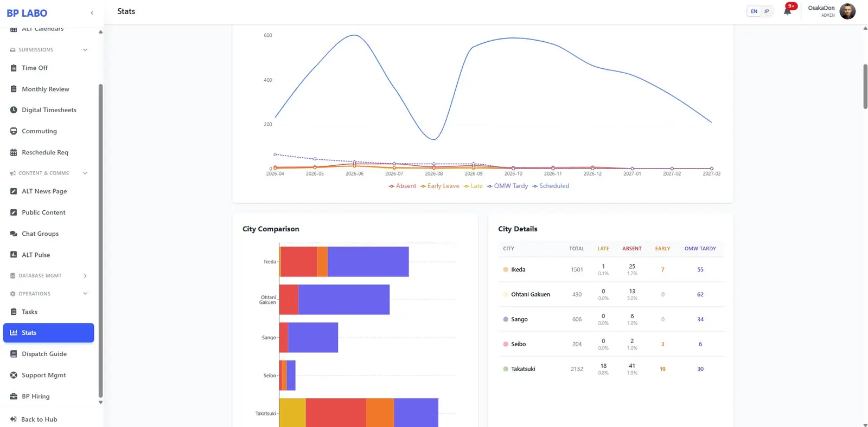Toggle the Absent series in chart legend

tap(402, 186)
